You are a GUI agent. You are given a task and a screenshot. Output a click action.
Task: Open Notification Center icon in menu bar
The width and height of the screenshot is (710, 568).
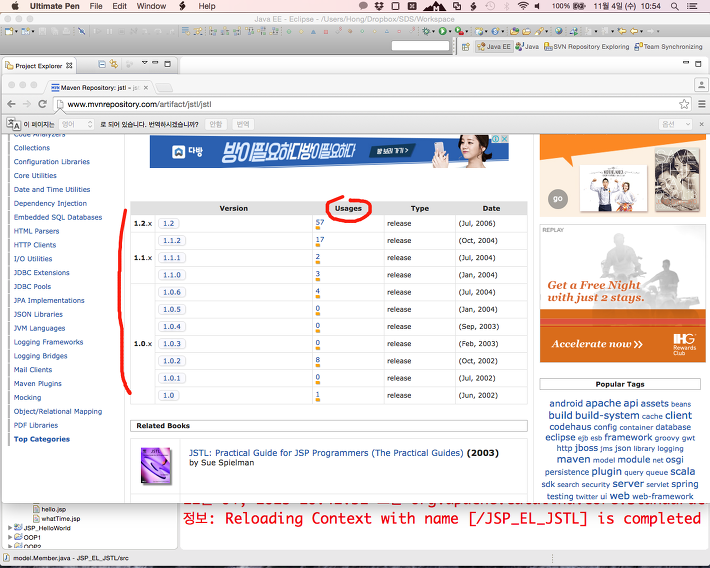coord(692,6)
